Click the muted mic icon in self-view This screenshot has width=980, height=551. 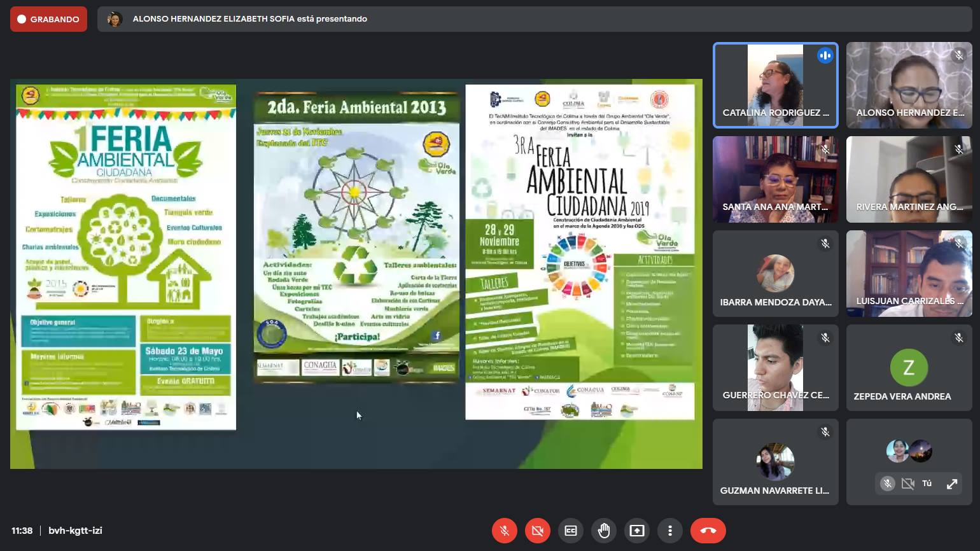887,484
